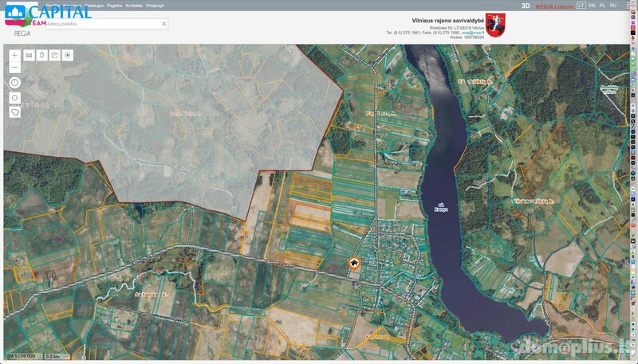Open the Kontaktai menu item
Screen dimensions: 638x364
tap(134, 6)
